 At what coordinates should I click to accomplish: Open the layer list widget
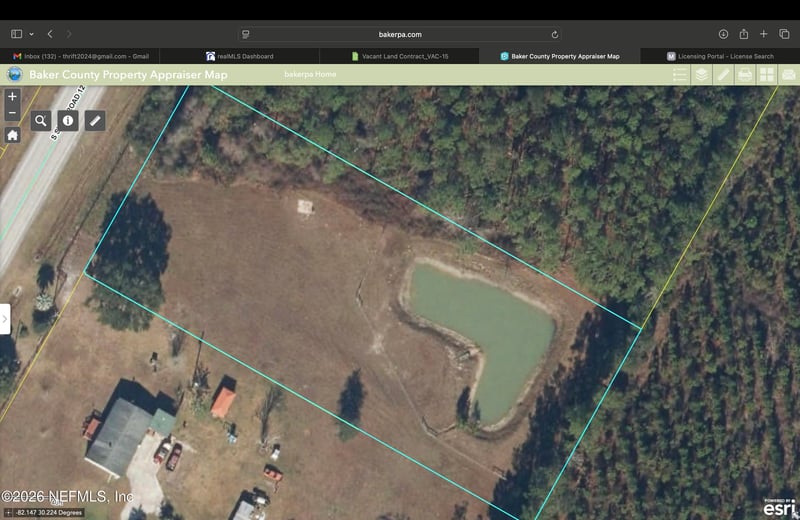coord(702,75)
